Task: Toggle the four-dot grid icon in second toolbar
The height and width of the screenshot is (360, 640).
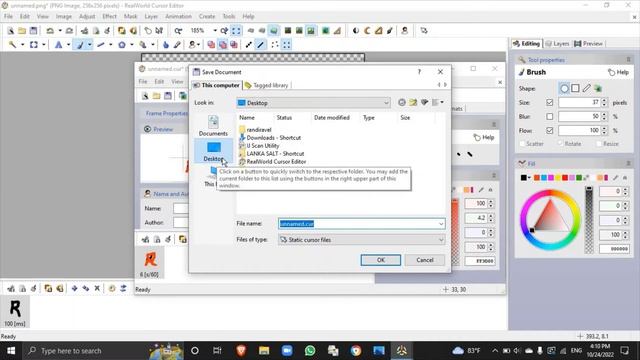Action: click(x=287, y=45)
